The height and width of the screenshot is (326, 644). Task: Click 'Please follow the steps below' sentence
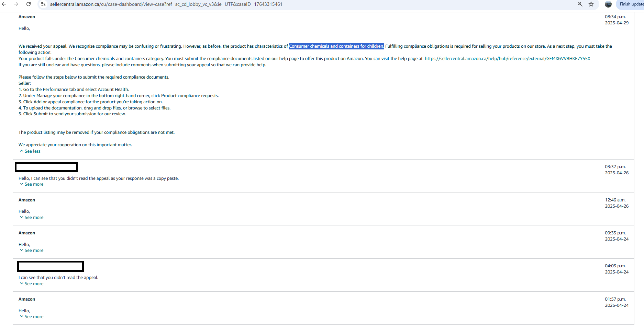[94, 77]
